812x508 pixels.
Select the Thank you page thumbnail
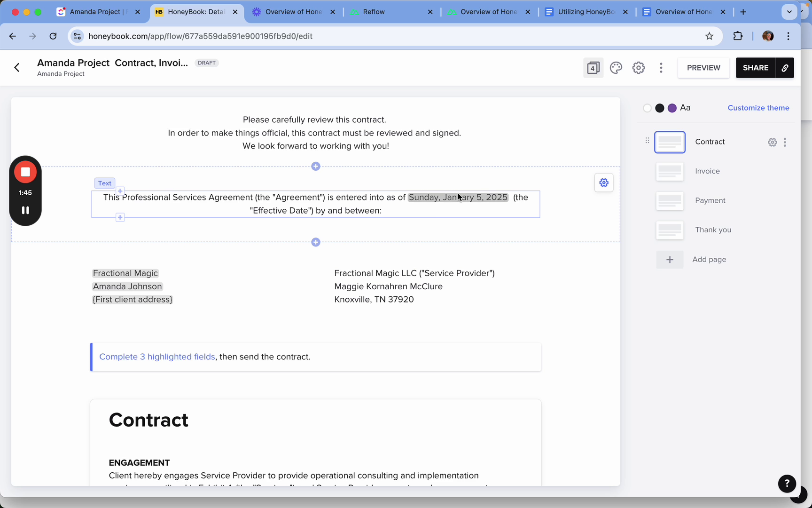(670, 230)
